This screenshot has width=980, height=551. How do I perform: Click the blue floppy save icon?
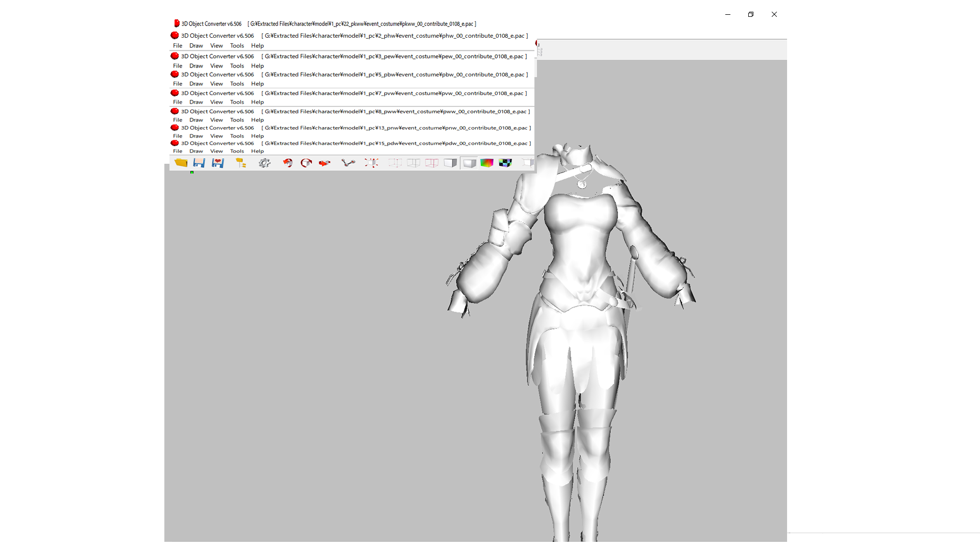point(199,163)
